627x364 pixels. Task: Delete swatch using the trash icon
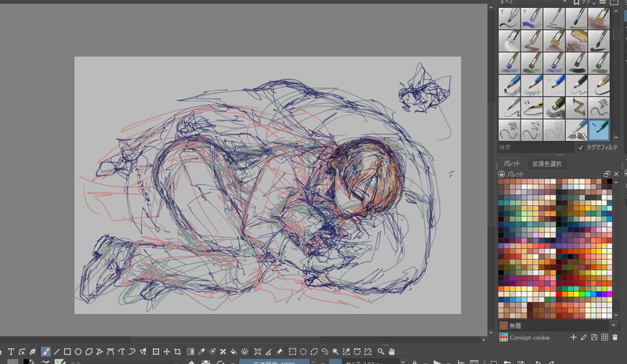(615, 337)
